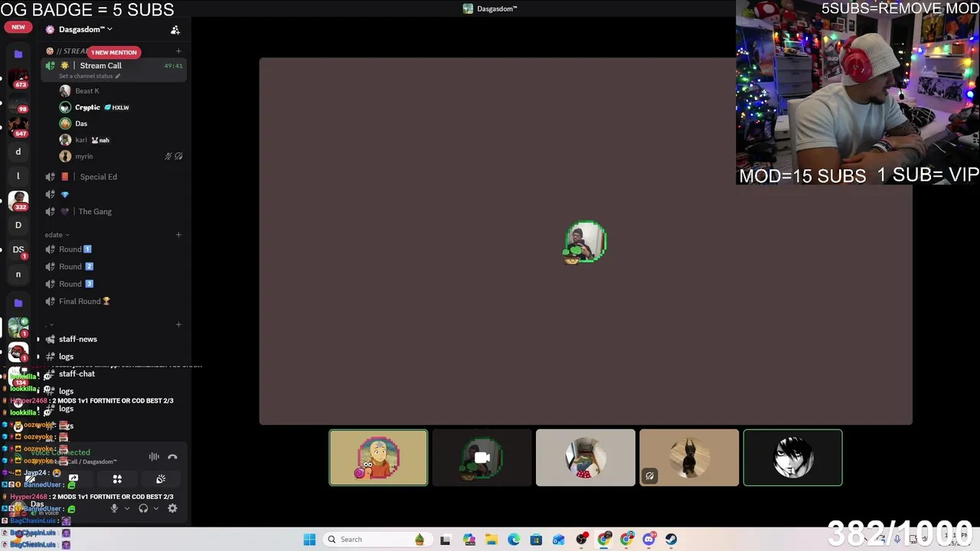Open Outlook from the taskbar
The width and height of the screenshot is (980, 551).
tap(559, 540)
